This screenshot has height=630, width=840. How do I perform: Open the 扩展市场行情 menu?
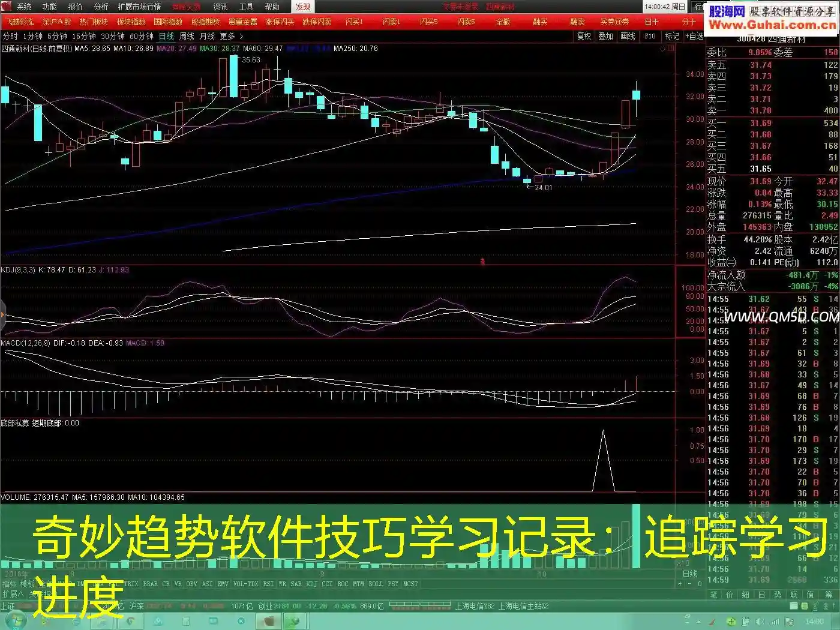(139, 7)
